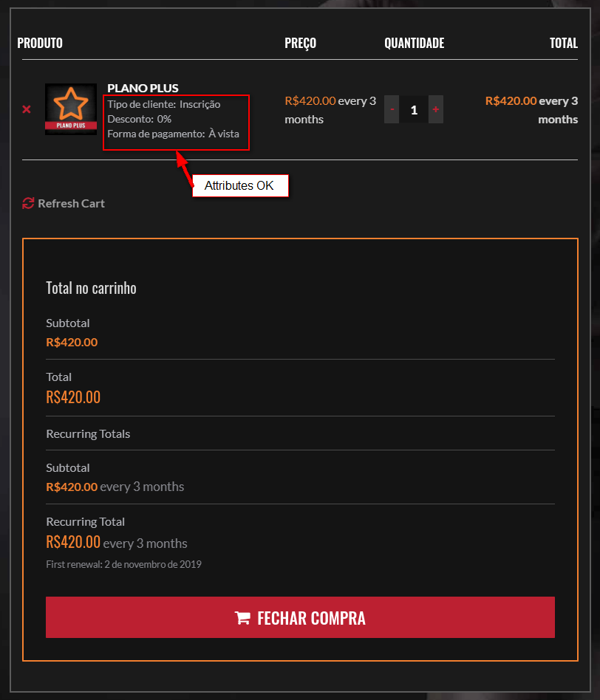Click the quantity input field showing 1
The width and height of the screenshot is (600, 700).
coord(414,109)
